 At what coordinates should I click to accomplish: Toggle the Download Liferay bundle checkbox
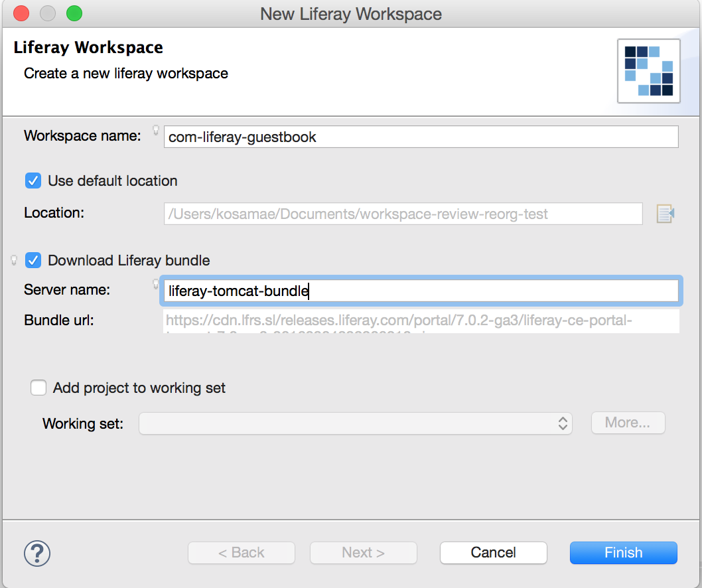click(33, 260)
